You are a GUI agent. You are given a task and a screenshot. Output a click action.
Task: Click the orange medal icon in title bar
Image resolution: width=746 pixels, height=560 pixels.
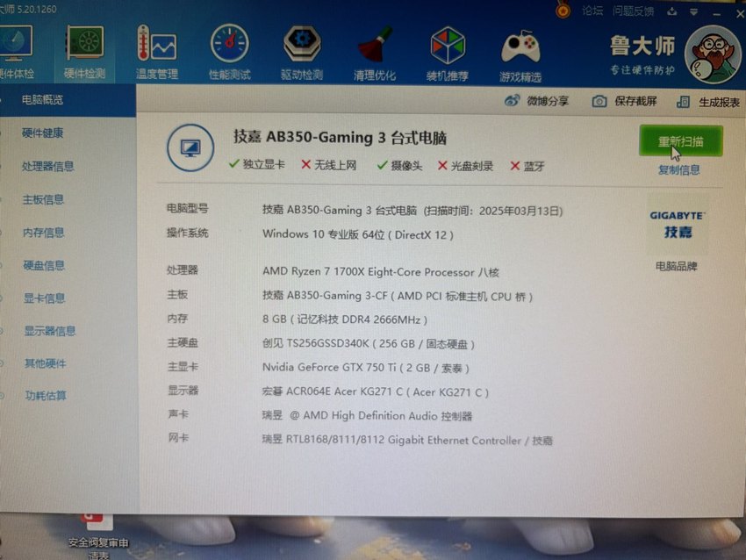tap(563, 10)
